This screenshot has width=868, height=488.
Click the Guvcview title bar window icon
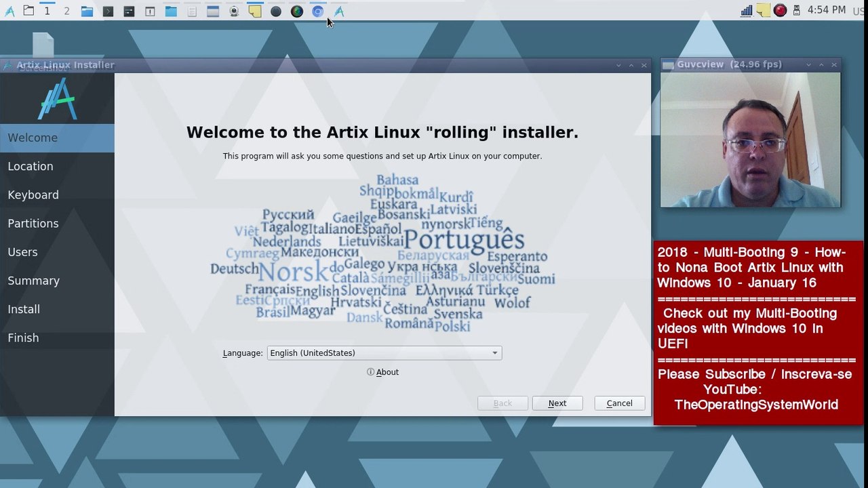pos(669,65)
